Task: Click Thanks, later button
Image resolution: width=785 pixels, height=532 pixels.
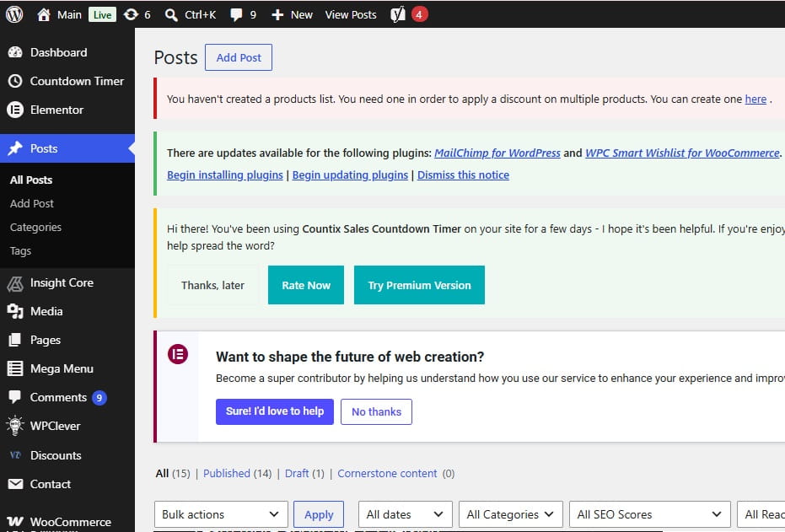Action: click(x=212, y=285)
